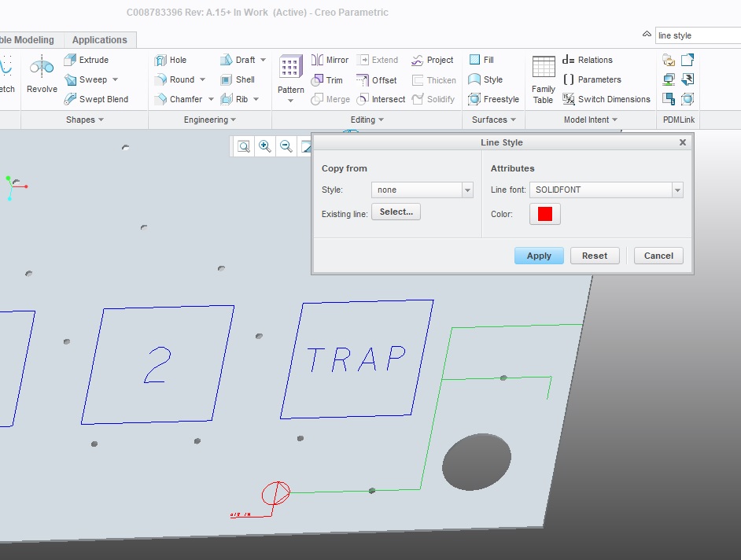Open the Line font SOLIDFONT dropdown
Viewport: 741px width, 560px height.
(676, 190)
